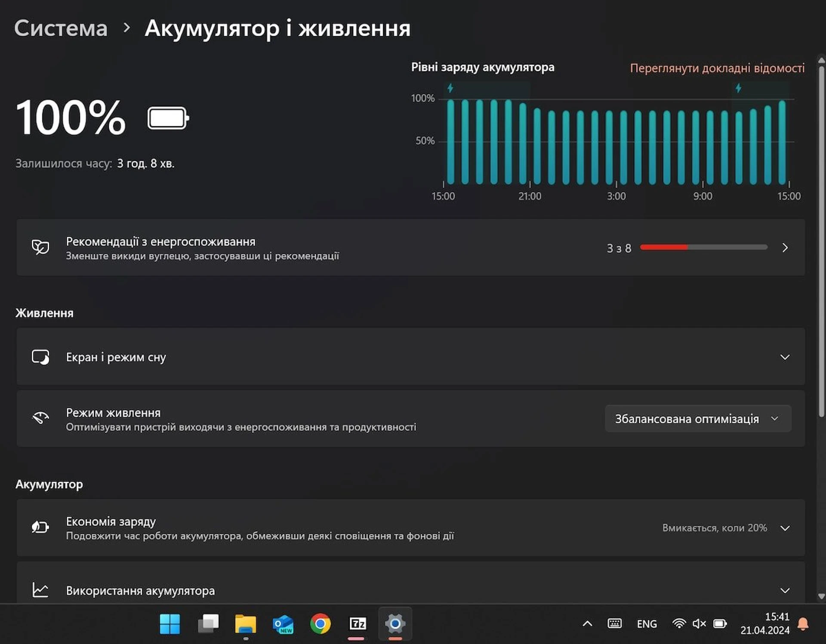This screenshot has height=644, width=826.
Task: Open File Explorer from taskbar
Action: point(246,624)
